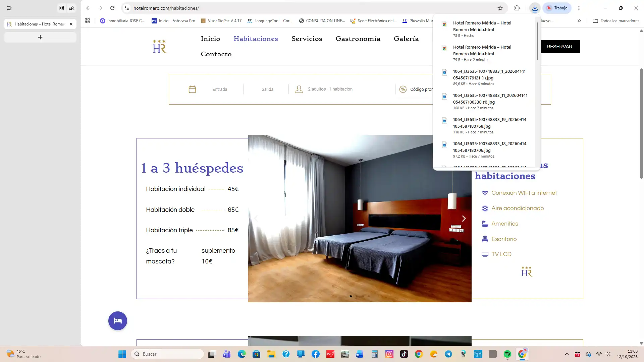Open the Galería menu item
Screen dimensions: 644x362
click(406, 39)
